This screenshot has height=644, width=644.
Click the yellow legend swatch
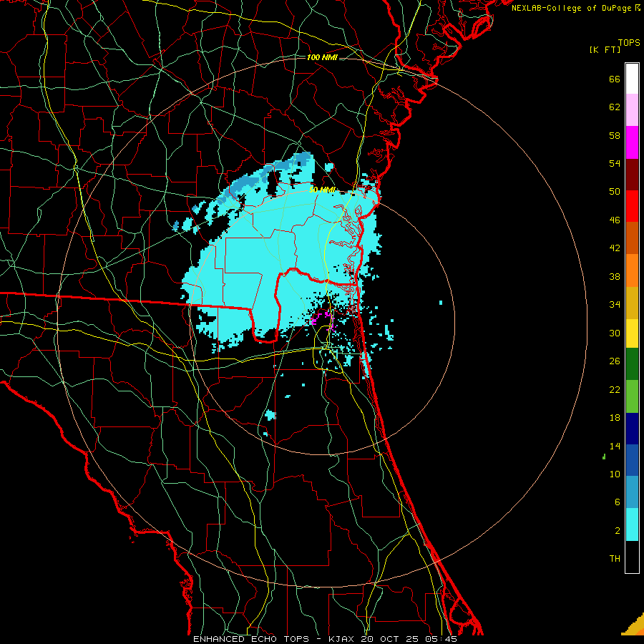click(632, 333)
